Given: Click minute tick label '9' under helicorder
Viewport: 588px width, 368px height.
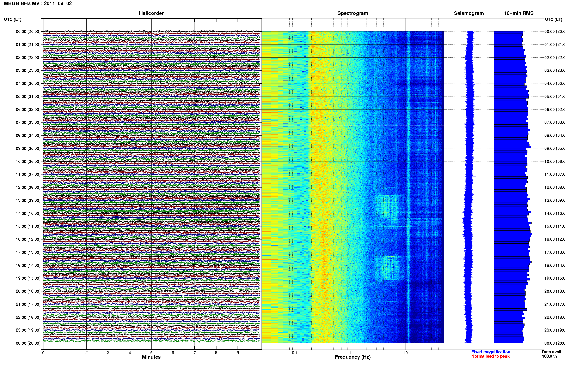Looking at the screenshot, I should [238, 353].
